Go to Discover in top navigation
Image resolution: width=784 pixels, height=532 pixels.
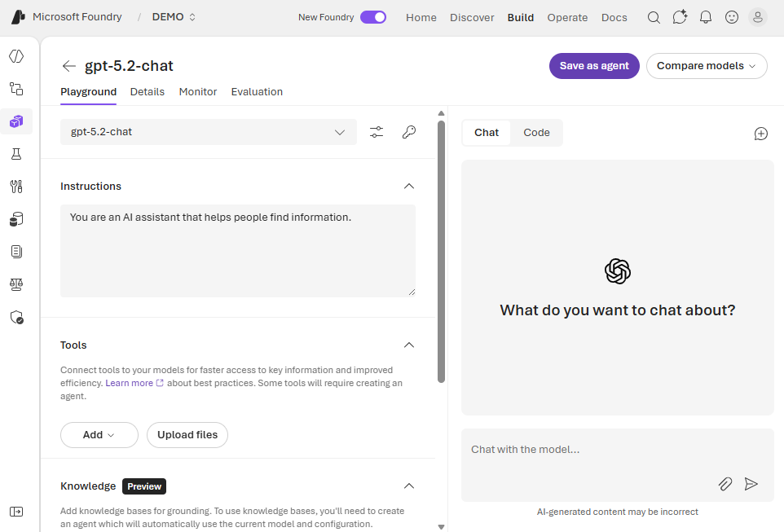pyautogui.click(x=472, y=17)
